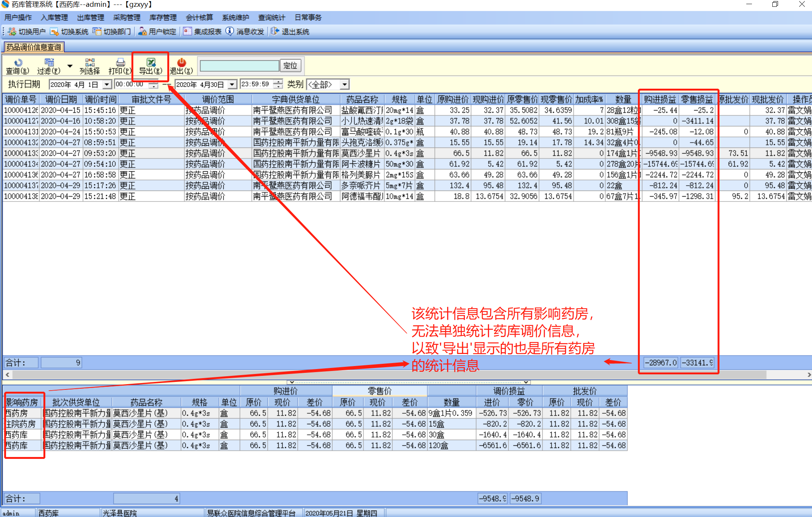Open start date picker dropdown
This screenshot has height=517, width=812.
tap(107, 85)
